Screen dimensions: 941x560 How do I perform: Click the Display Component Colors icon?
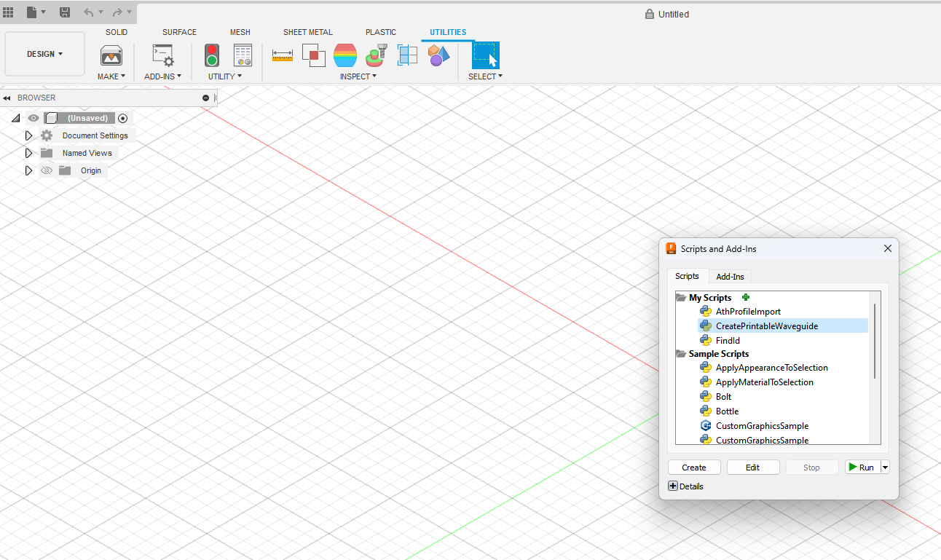click(438, 55)
